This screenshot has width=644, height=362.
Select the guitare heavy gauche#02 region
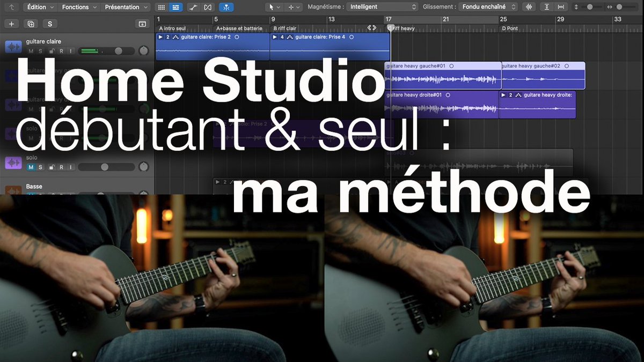pos(543,76)
